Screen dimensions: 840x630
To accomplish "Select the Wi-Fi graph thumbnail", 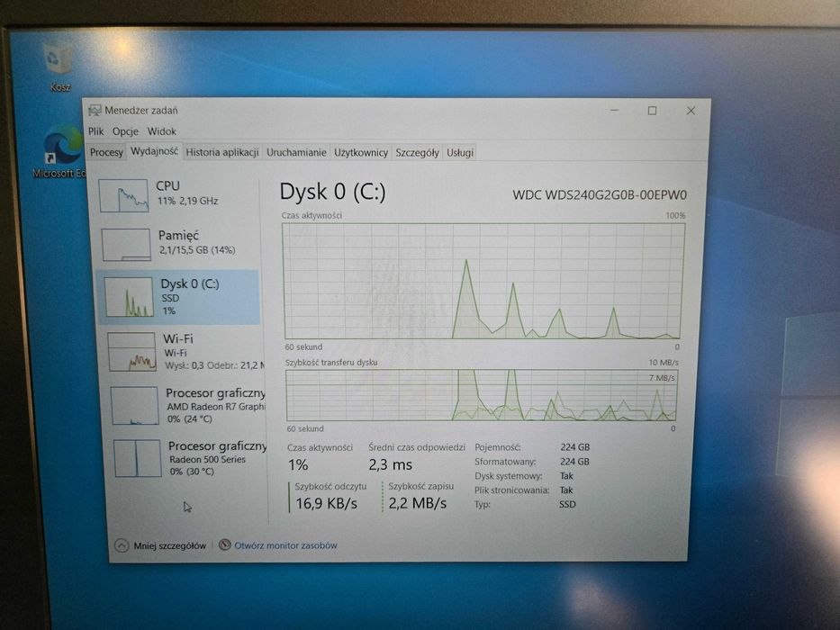I will [132, 352].
